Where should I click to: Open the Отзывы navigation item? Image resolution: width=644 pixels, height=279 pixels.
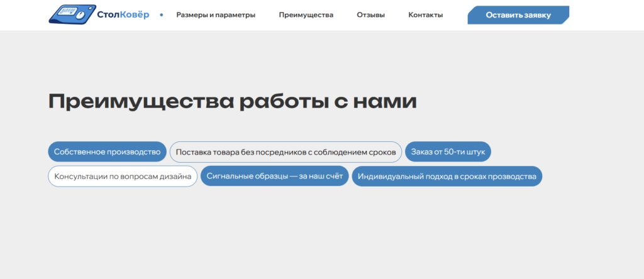(371, 15)
